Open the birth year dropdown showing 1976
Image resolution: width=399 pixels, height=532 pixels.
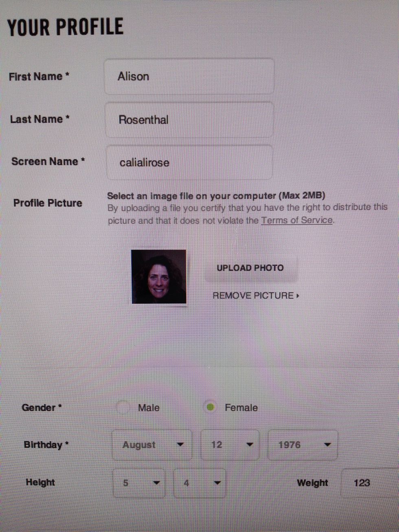coord(303,445)
